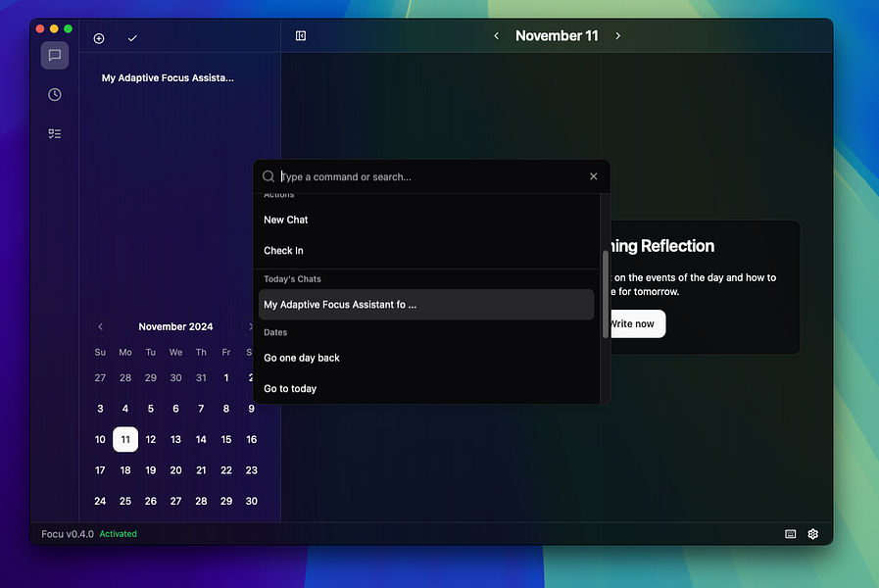
Task: Open keyboard shortcuts icon in status bar
Action: 790,534
